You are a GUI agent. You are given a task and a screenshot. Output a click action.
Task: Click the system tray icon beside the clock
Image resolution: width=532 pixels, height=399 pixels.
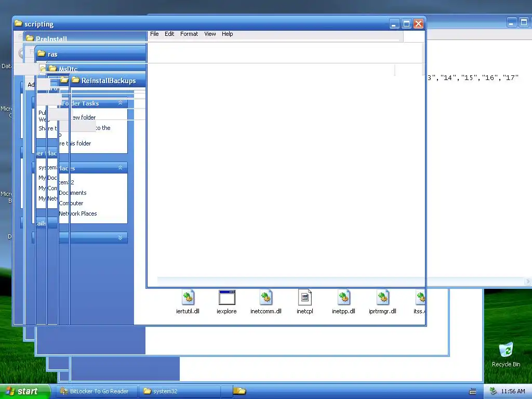point(493,391)
